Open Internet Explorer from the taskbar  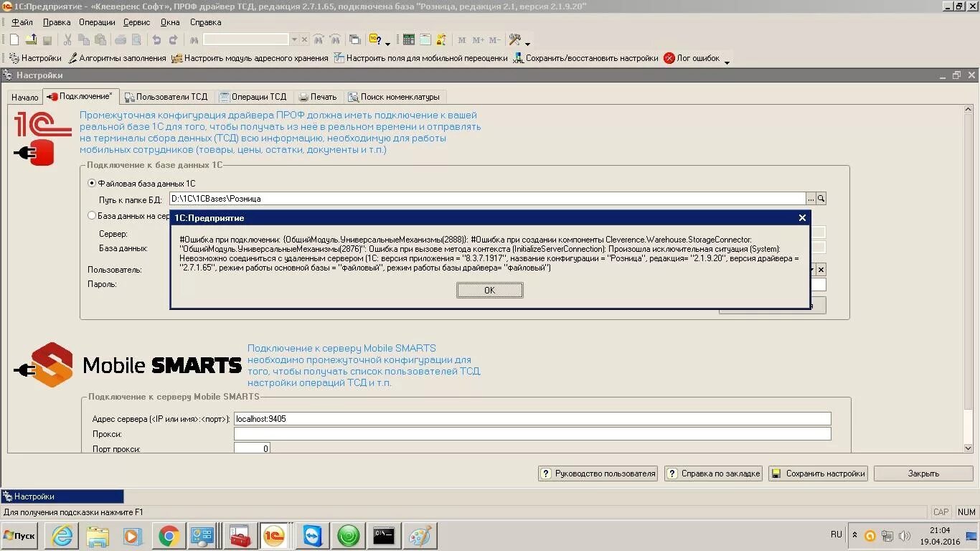click(62, 536)
